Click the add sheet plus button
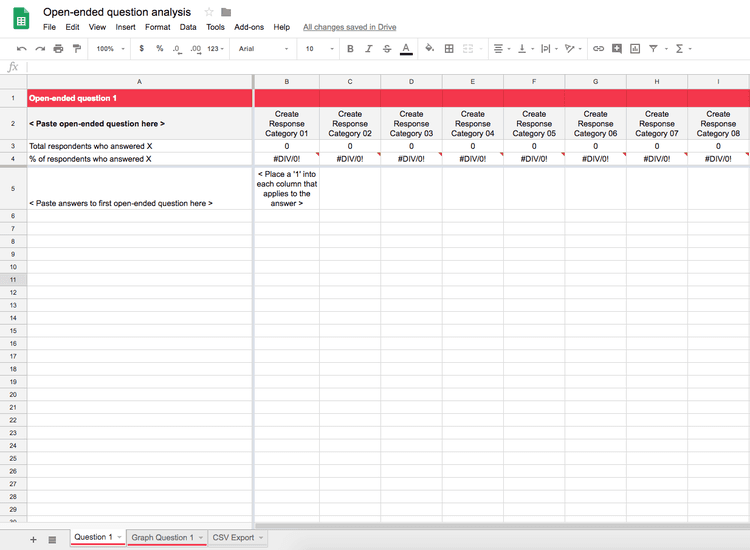The image size is (750, 550). click(33, 540)
